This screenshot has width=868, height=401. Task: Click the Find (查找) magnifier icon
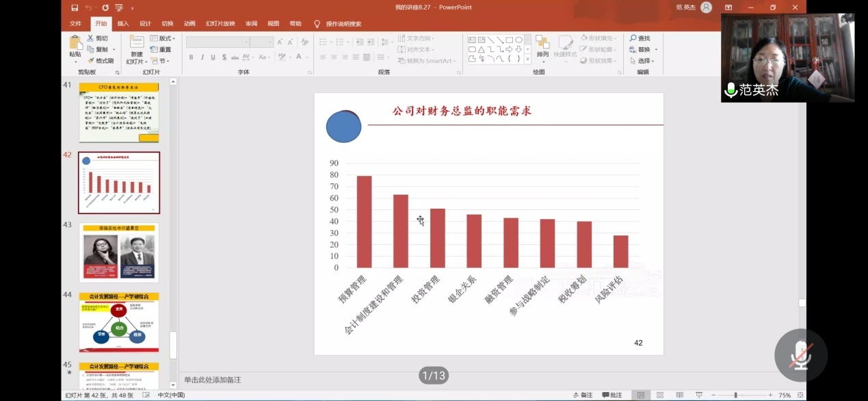[x=633, y=38]
